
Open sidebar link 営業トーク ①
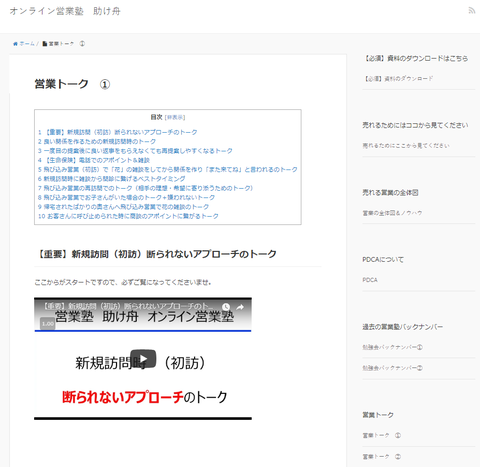(382, 435)
